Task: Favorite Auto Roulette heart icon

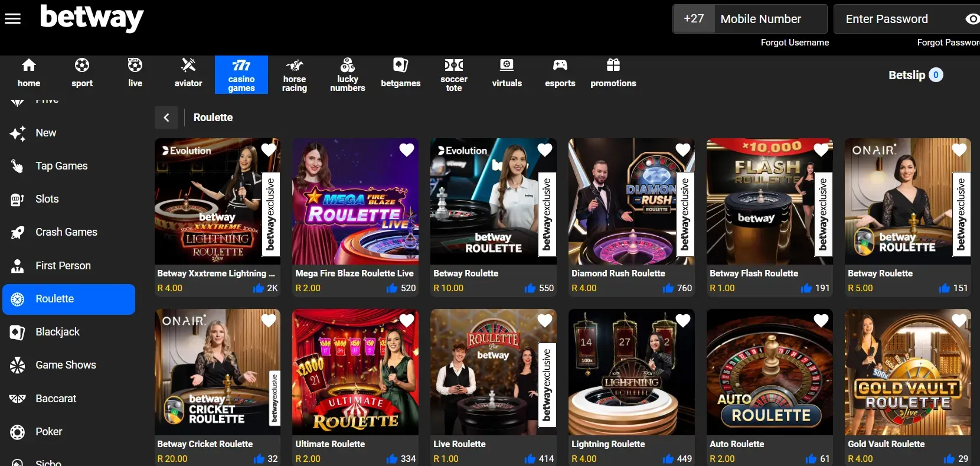Action: [x=821, y=321]
